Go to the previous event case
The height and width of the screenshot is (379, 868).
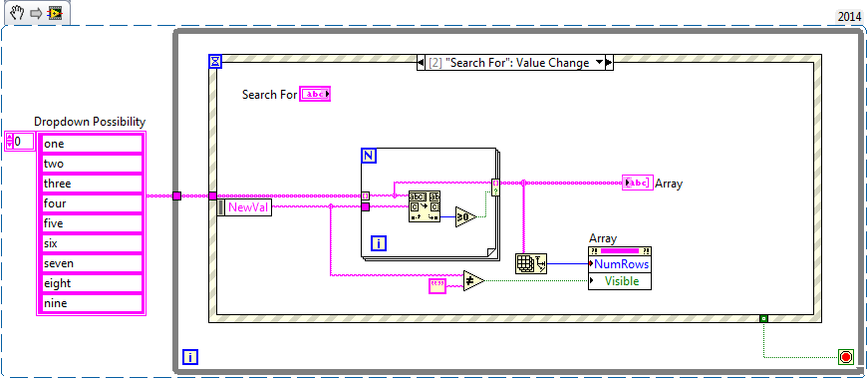point(421,63)
